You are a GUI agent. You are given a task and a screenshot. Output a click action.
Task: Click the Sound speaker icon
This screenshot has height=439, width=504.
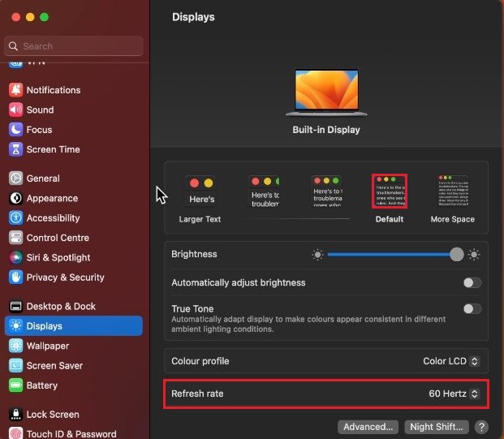click(x=15, y=110)
